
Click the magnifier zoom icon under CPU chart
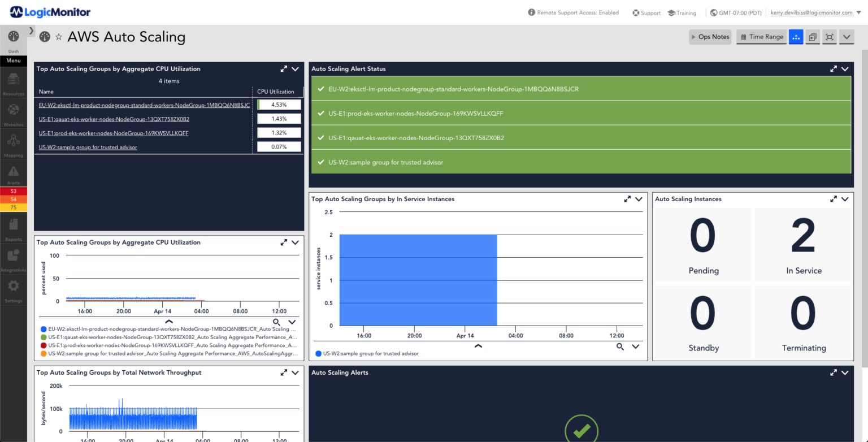pos(277,321)
